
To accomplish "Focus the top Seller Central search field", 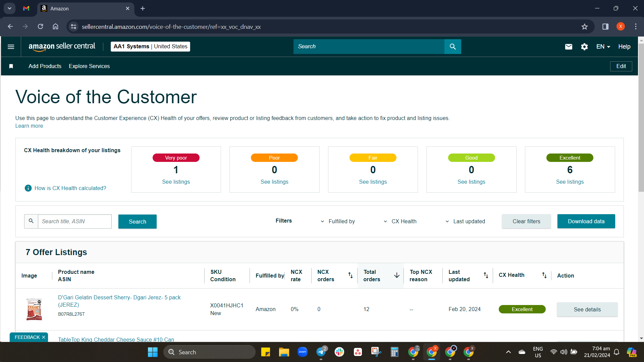I will [x=369, y=47].
